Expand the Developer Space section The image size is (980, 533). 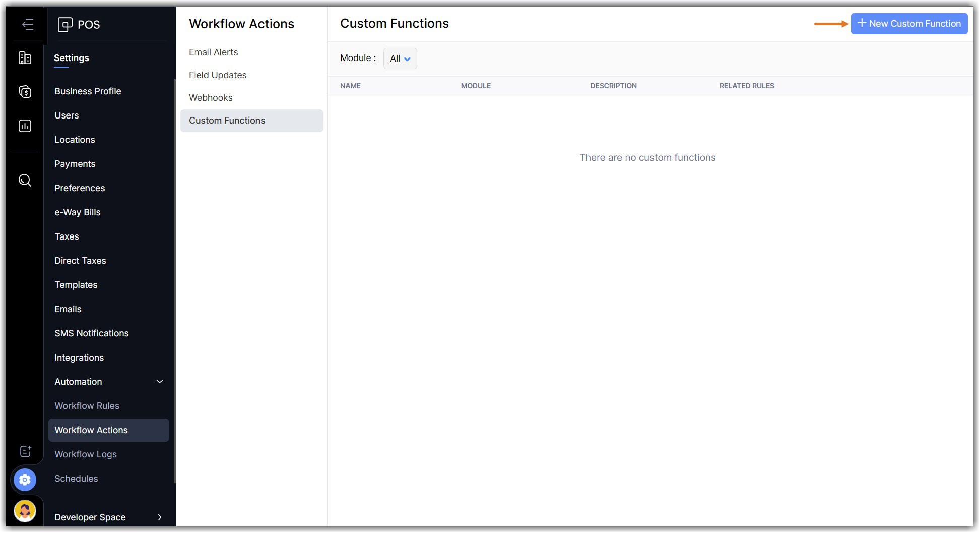point(160,517)
